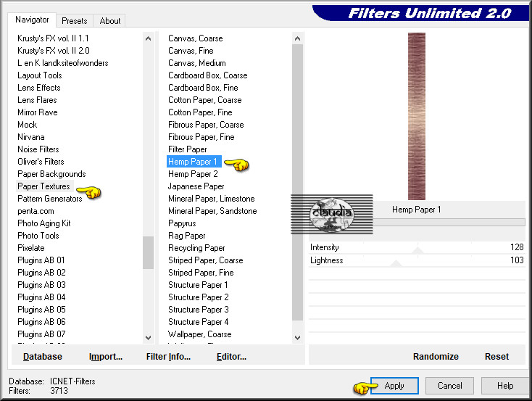The width and height of the screenshot is (532, 401).
Task: Select Plugins AB 05
Action: tap(41, 310)
